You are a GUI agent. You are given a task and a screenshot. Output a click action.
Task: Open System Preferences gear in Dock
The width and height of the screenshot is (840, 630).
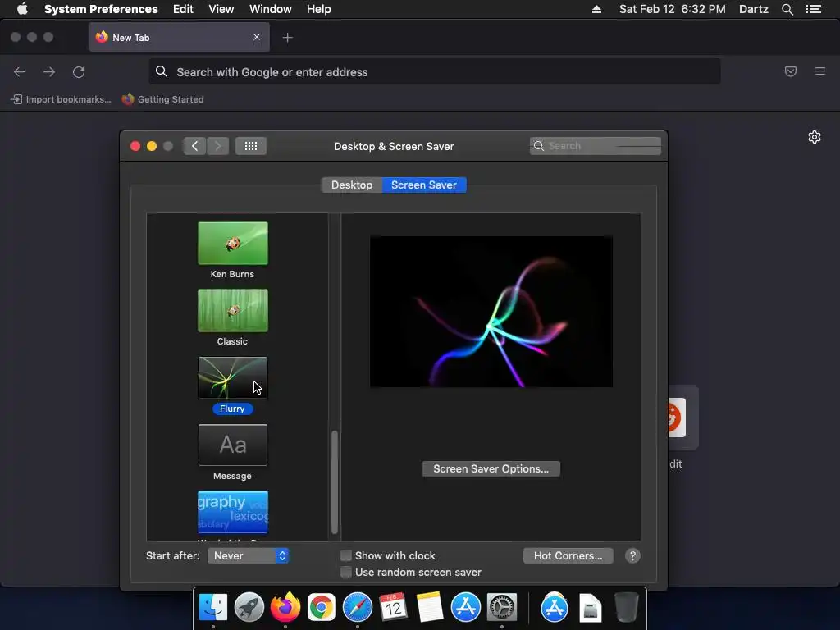click(502, 608)
